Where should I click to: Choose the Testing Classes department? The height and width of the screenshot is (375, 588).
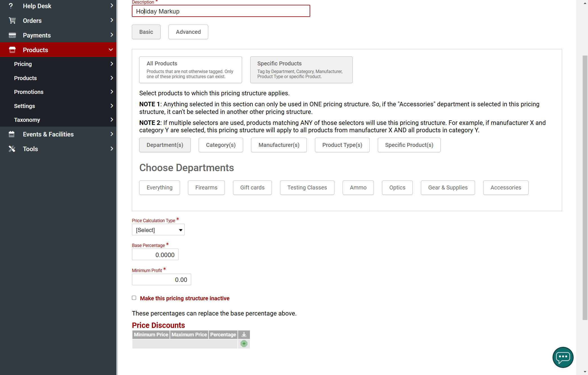307,187
